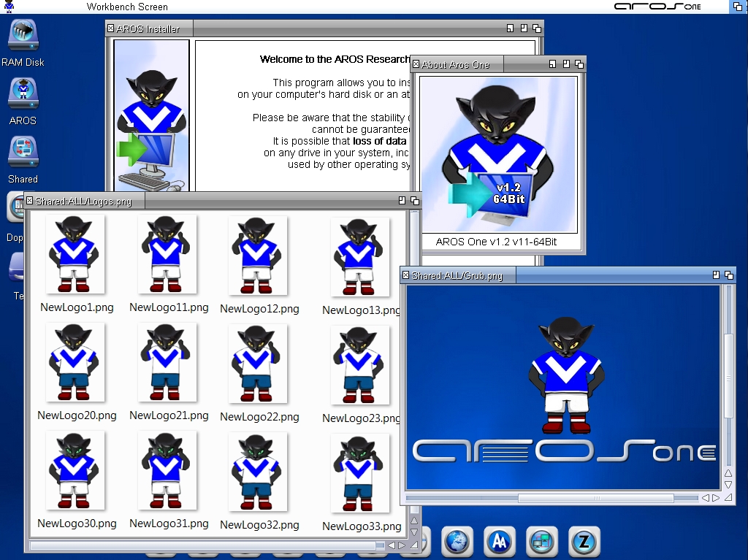The width and height of the screenshot is (748, 560).
Task: Click the screen depth gadget at top-right
Action: click(x=736, y=7)
